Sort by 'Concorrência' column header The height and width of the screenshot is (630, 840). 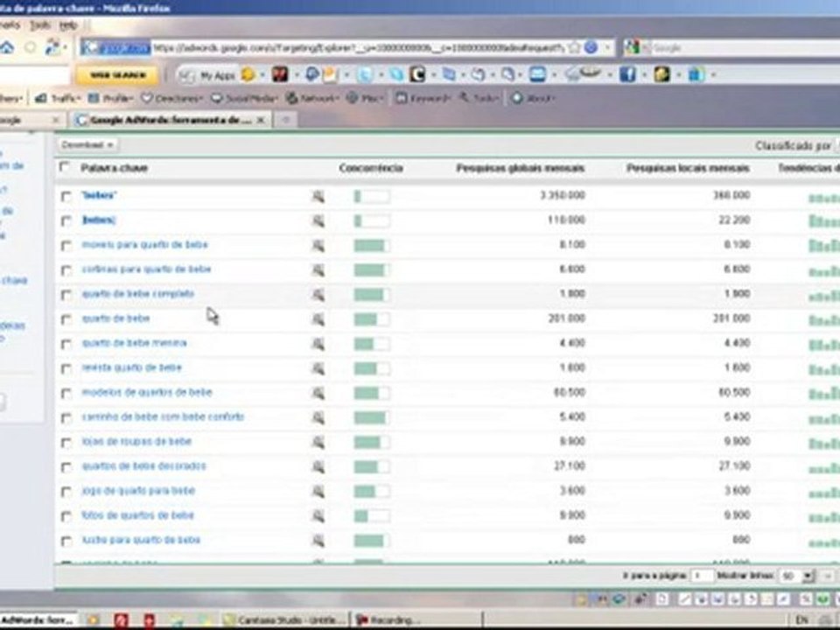[x=371, y=168]
